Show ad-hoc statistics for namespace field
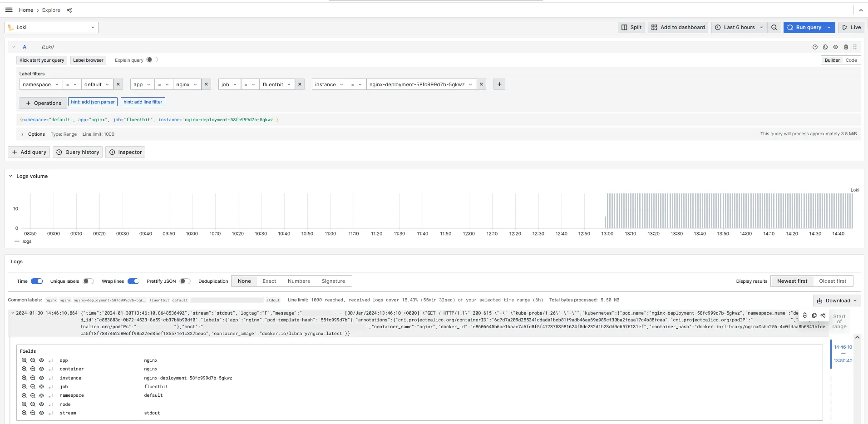This screenshot has width=868, height=424. coord(50,395)
